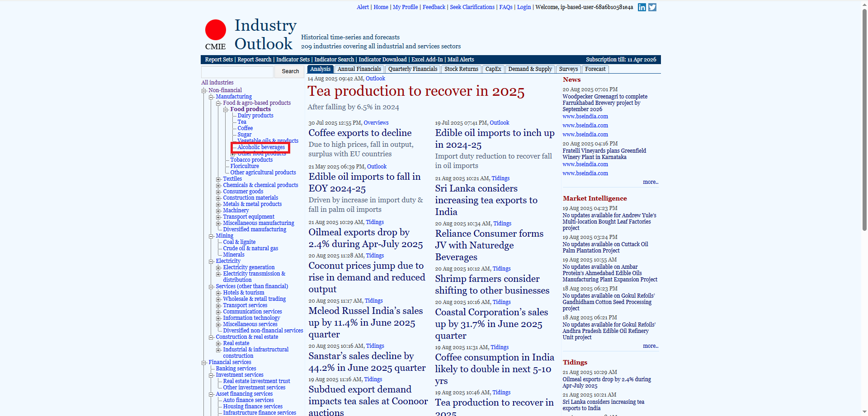Click the Search button

coord(290,71)
